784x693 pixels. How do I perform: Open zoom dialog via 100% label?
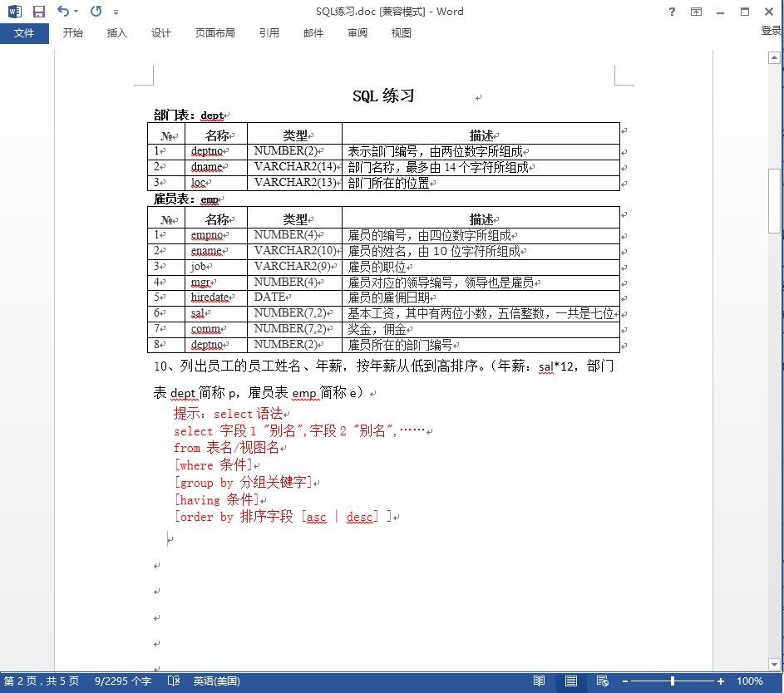click(750, 681)
